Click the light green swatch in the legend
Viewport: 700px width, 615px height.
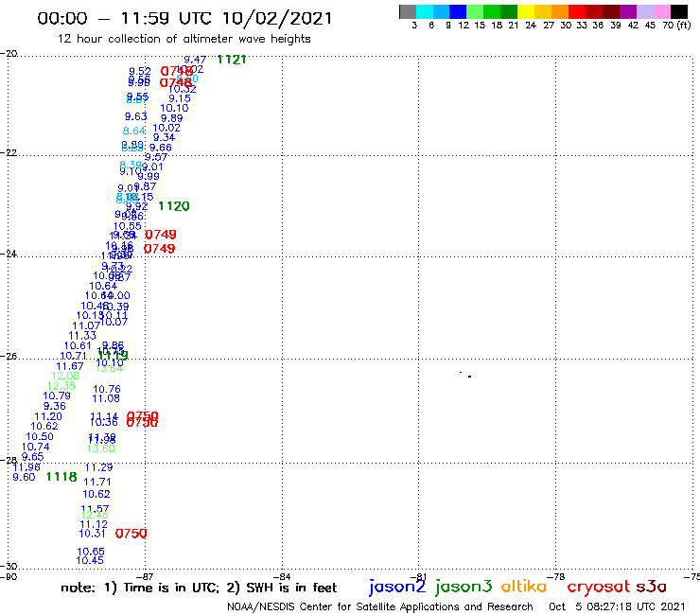pos(475,11)
